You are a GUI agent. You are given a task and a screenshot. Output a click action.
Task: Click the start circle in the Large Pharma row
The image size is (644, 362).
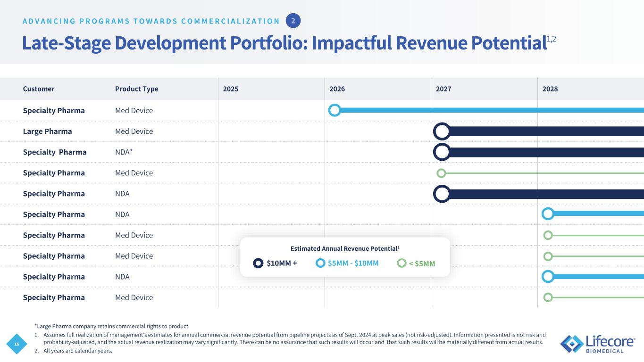pyautogui.click(x=442, y=132)
